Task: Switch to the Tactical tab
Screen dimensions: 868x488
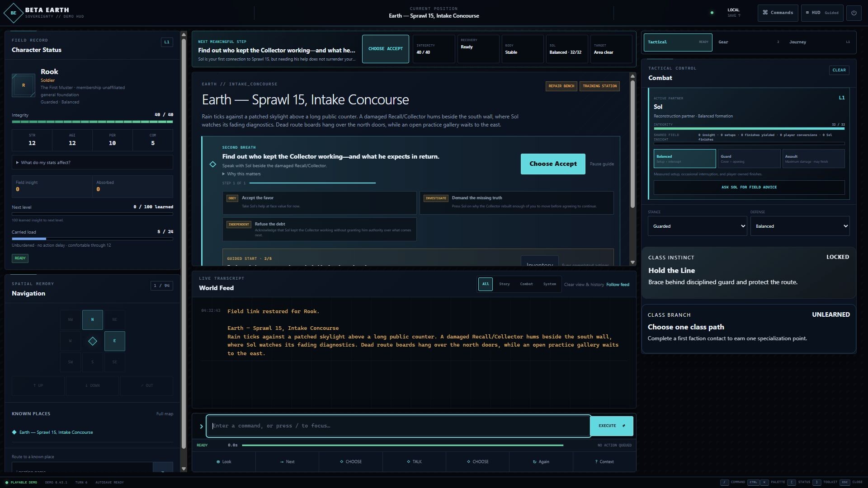Action: point(678,42)
